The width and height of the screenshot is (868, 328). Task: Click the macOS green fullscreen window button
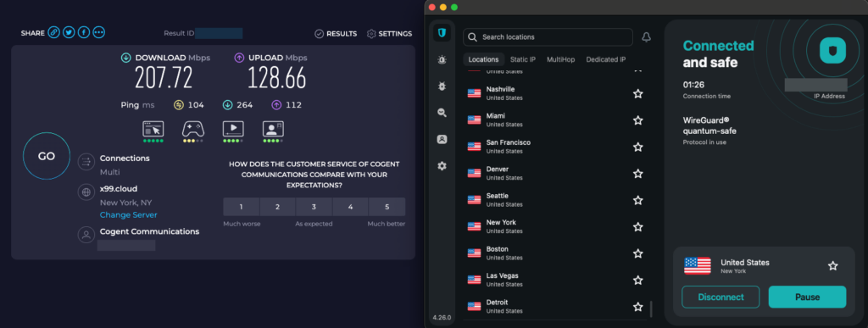[454, 7]
